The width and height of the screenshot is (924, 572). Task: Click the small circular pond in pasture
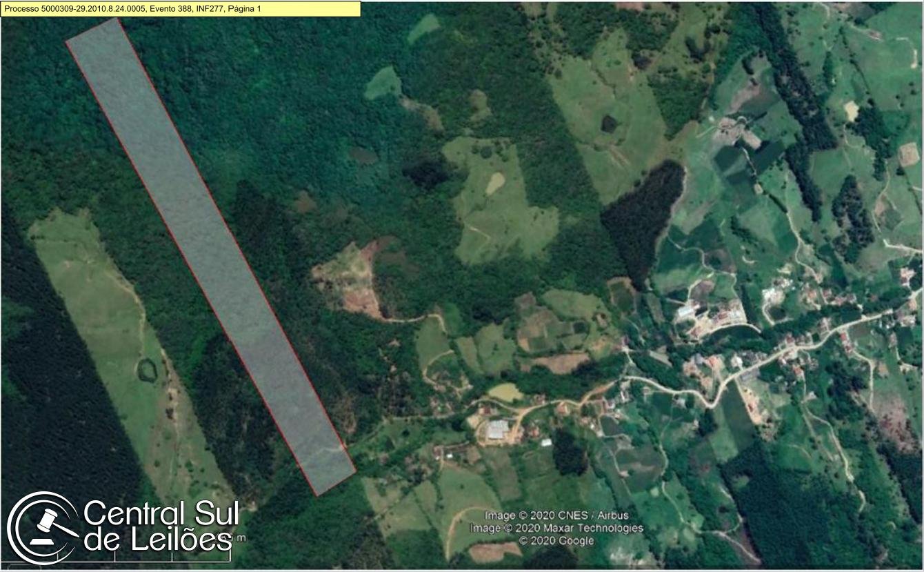[147, 370]
